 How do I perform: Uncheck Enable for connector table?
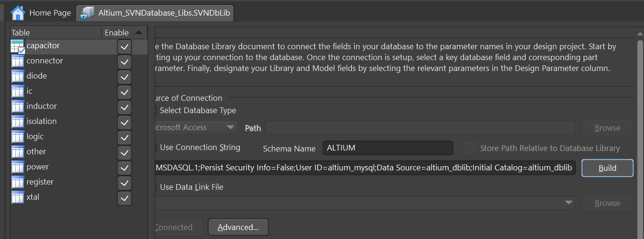tap(124, 62)
